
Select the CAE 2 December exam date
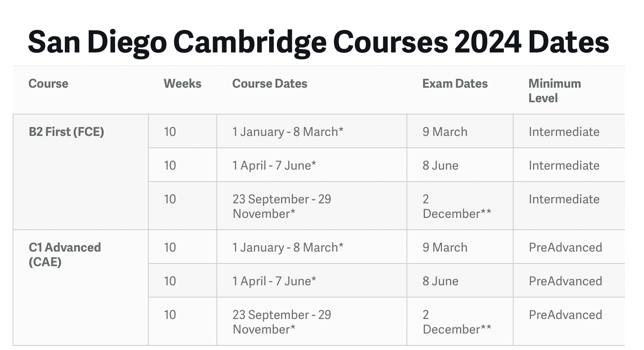point(457,322)
